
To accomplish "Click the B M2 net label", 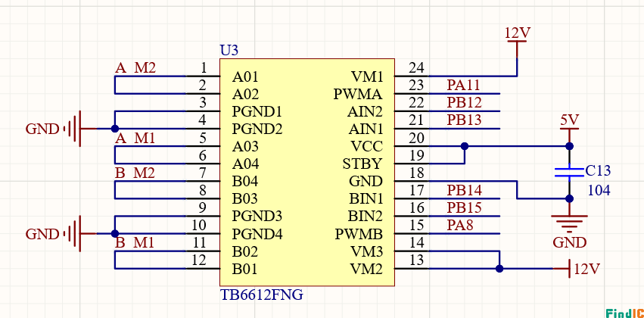I will point(135,173).
